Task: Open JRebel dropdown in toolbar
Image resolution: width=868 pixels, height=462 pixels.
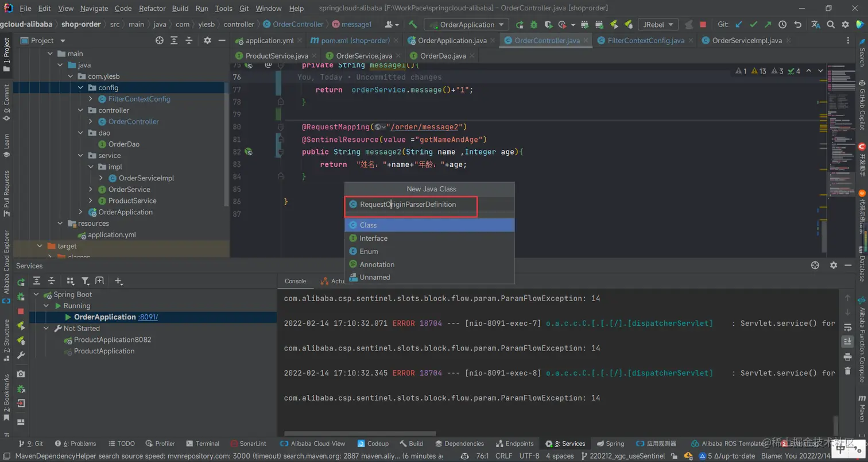Action: (658, 25)
